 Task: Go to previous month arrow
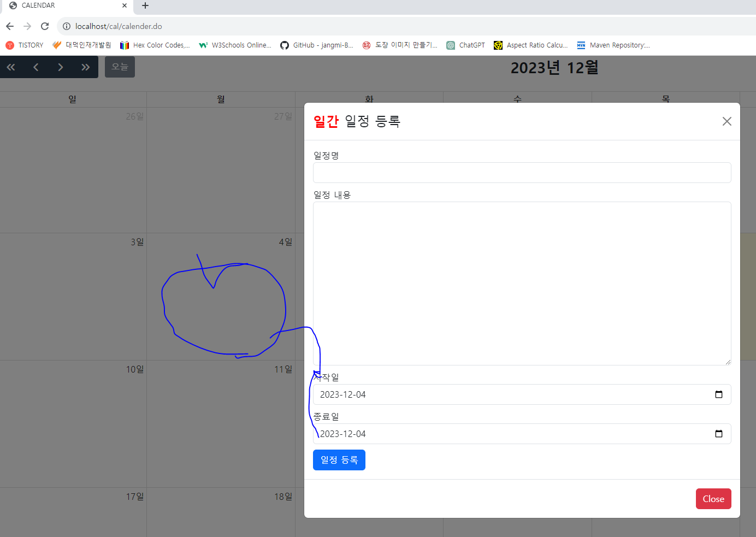tap(36, 67)
